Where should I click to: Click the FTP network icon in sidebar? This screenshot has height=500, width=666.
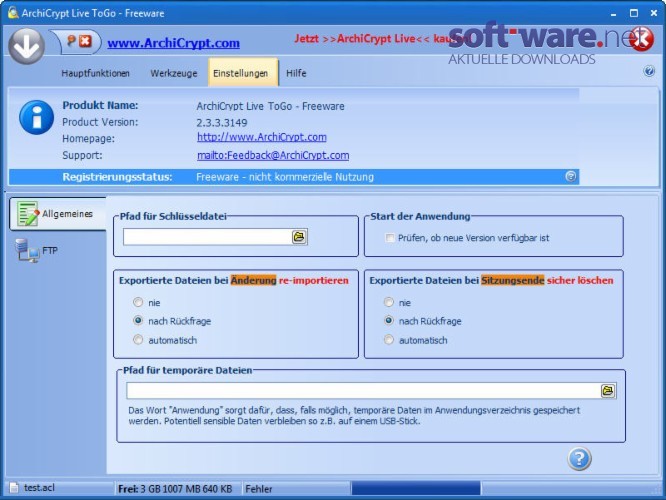pos(27,250)
